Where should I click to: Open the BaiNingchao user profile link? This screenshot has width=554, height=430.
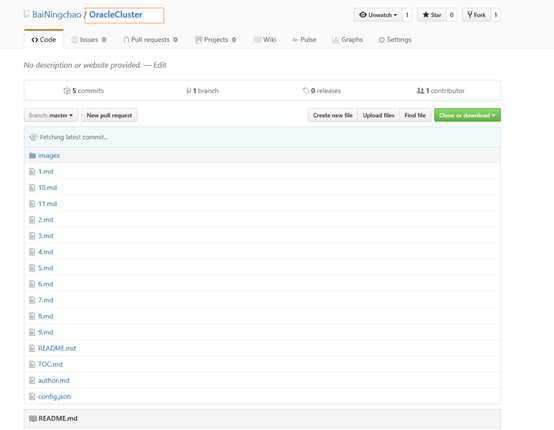coord(57,15)
